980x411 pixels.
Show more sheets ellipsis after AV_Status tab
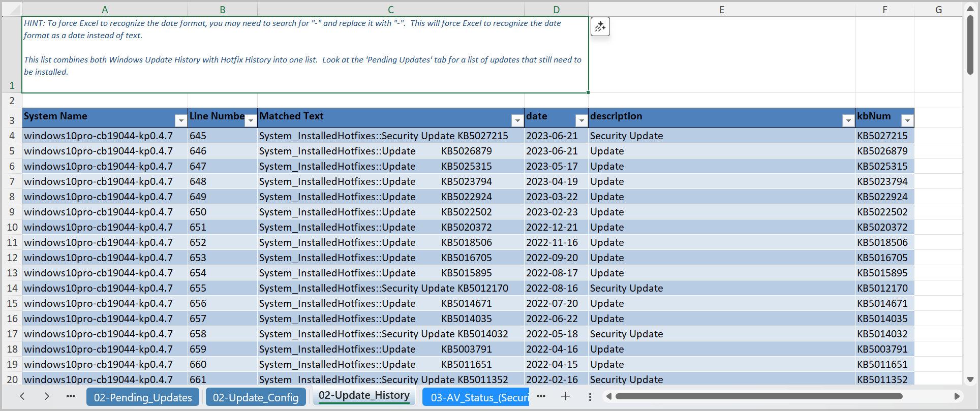tap(541, 396)
